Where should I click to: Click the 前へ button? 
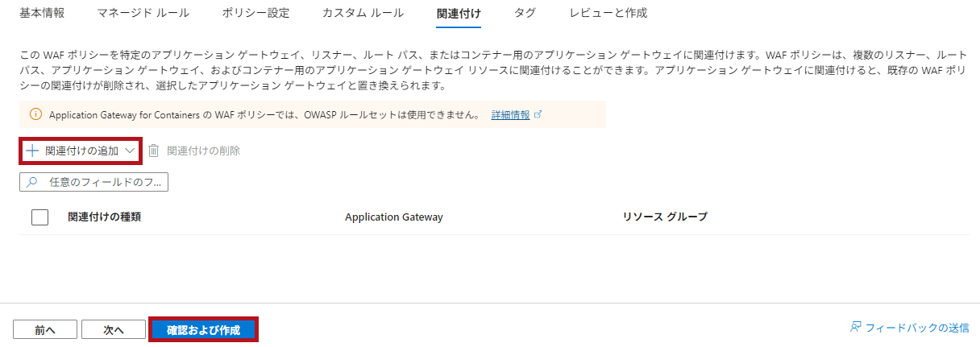(x=45, y=329)
